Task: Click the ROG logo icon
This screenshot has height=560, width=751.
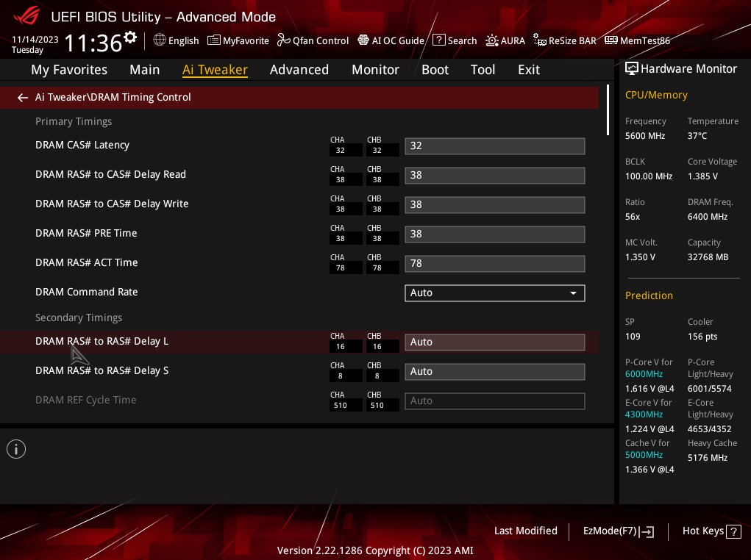Action: [x=26, y=15]
